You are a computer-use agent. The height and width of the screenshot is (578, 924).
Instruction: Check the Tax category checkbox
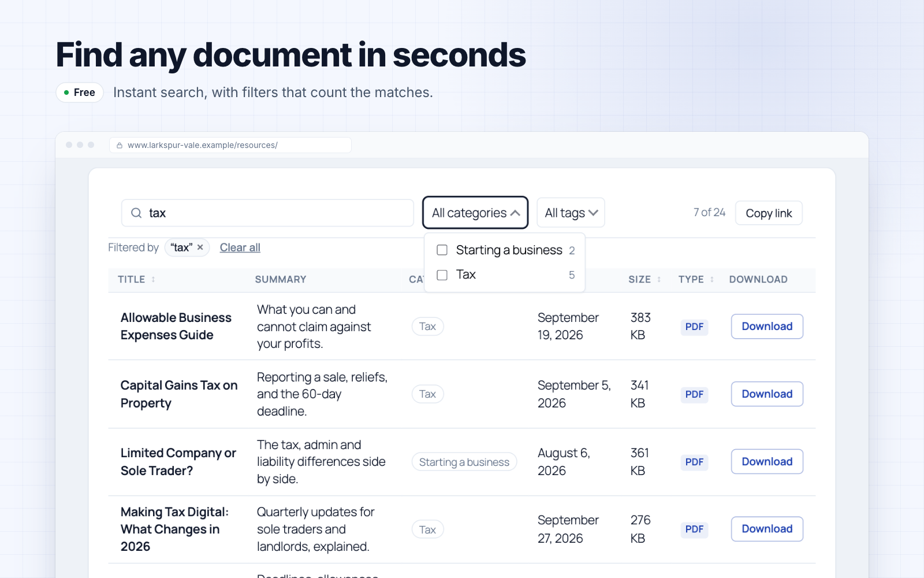[442, 275]
